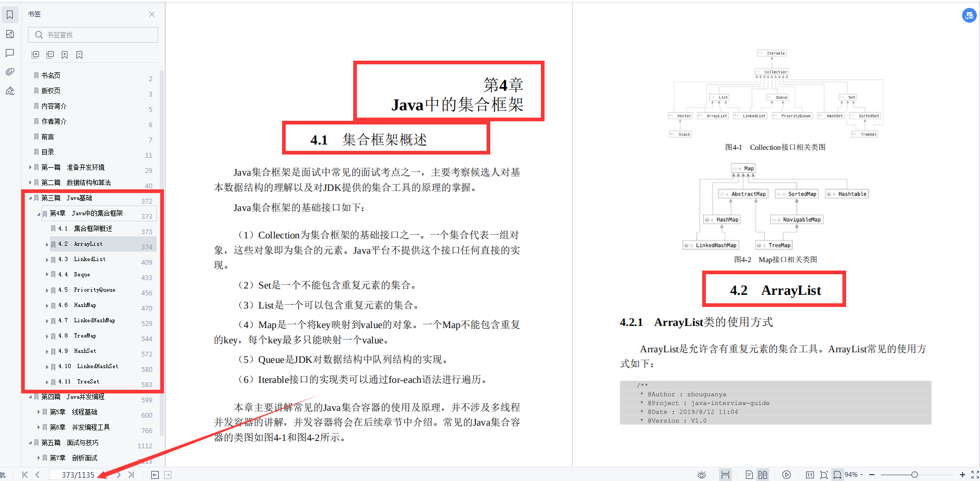Close the bookmarks panel with the X
The image size is (980, 481).
pos(152,14)
